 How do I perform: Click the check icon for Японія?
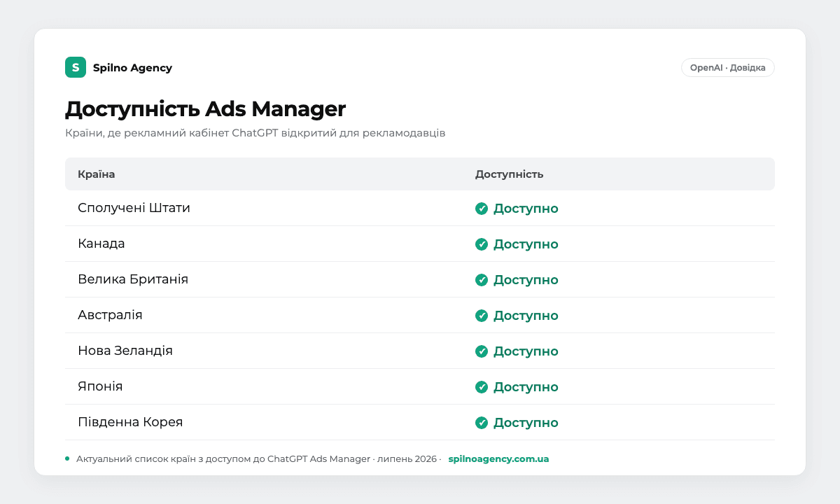pos(482,387)
